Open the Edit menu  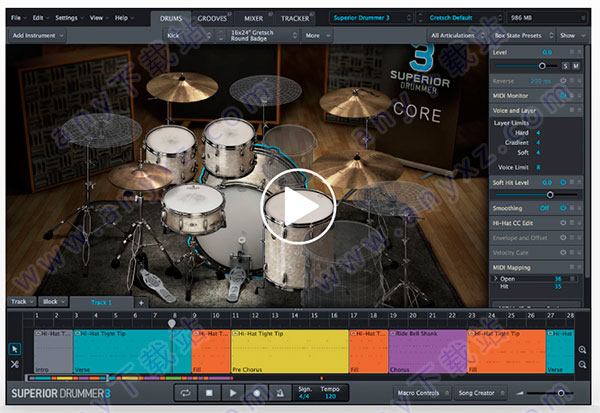pyautogui.click(x=41, y=18)
